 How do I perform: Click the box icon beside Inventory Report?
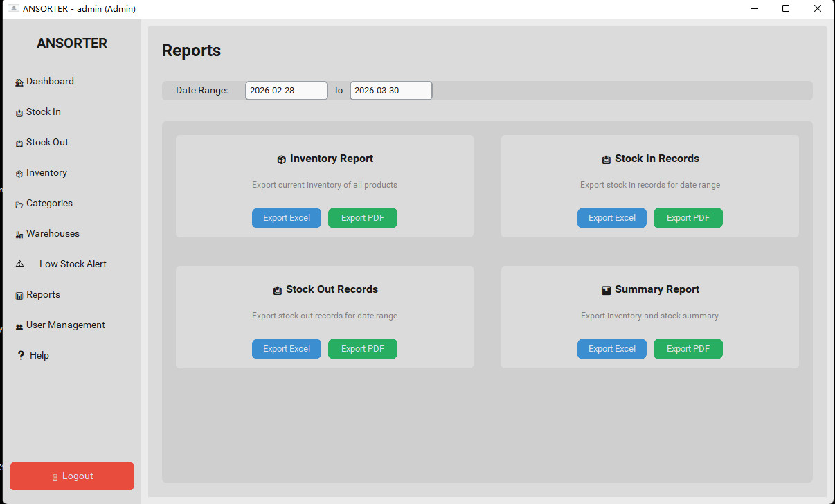[282, 159]
